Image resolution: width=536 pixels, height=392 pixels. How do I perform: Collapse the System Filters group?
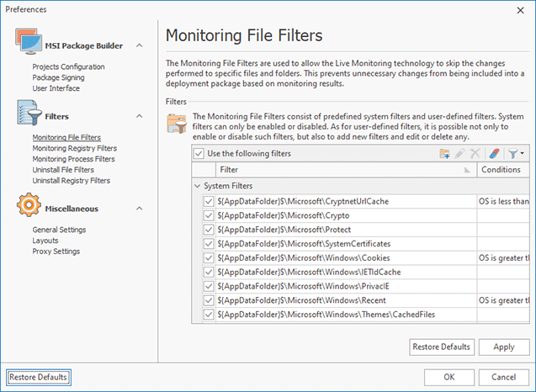pyautogui.click(x=197, y=186)
